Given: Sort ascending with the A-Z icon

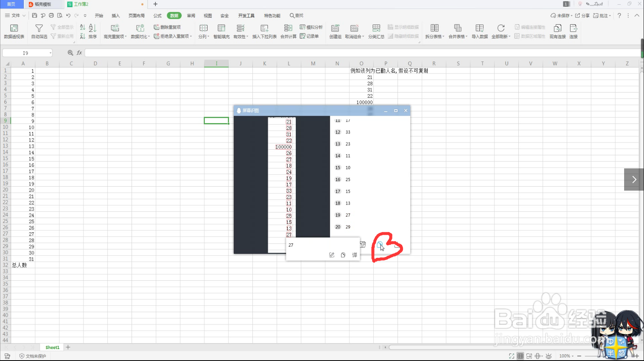Looking at the screenshot, I should 82,27.
